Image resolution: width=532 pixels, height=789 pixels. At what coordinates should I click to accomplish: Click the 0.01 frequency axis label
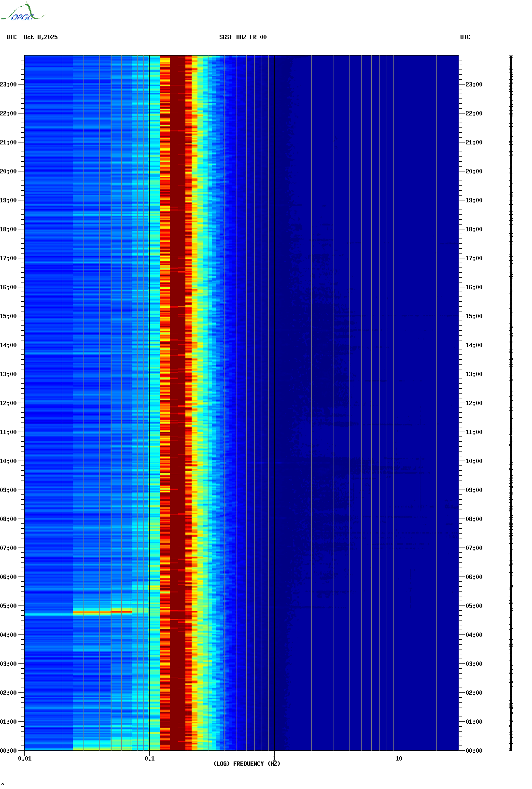pos(25,759)
